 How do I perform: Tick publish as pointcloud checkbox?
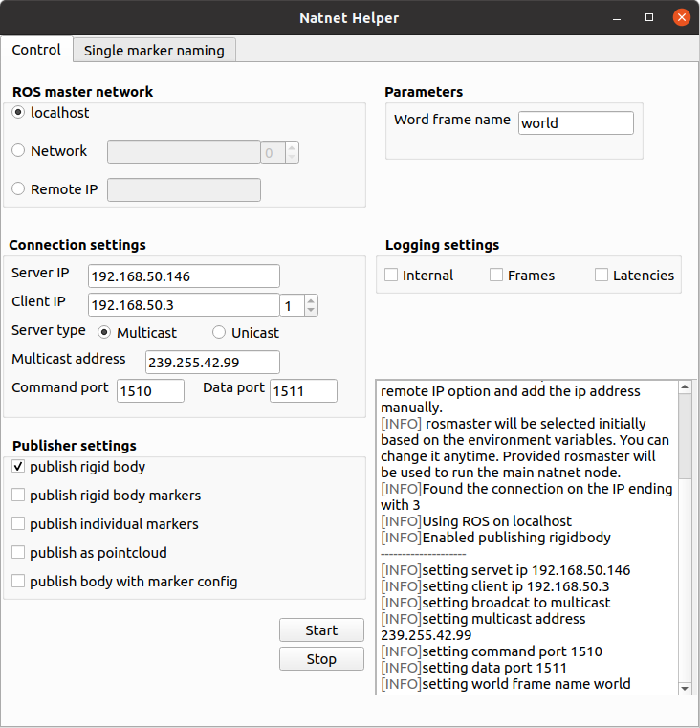pos(18,553)
